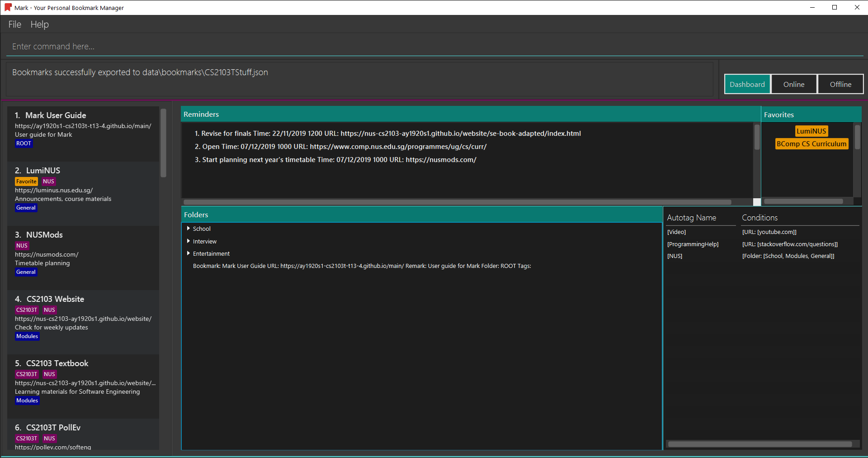Click the export success result message
Viewport: 868px width, 458px height.
pyautogui.click(x=140, y=72)
